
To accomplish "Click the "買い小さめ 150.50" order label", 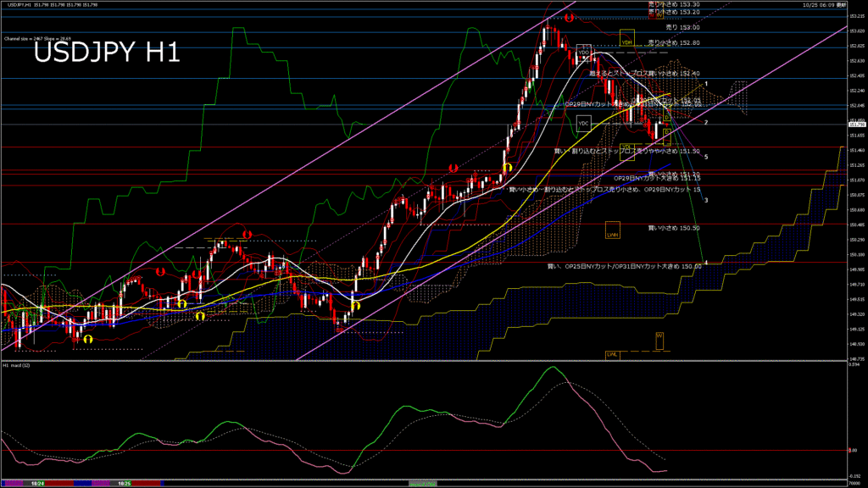I will coord(674,228).
